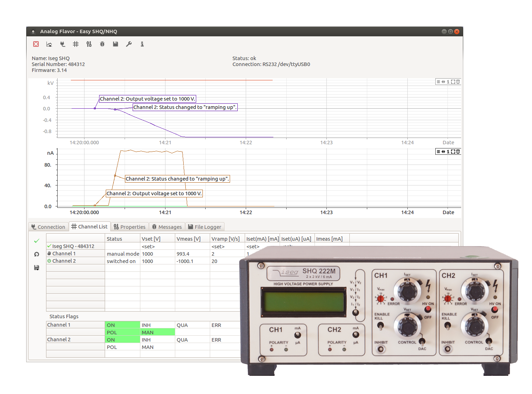The image size is (532, 394).
Task: Open the bug-shaped messages icon in toolbar
Action: tap(102, 44)
